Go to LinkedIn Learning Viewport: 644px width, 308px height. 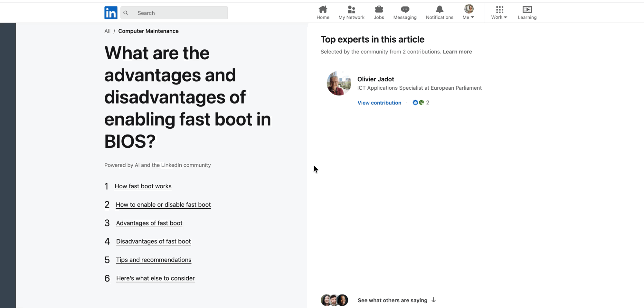[527, 9]
